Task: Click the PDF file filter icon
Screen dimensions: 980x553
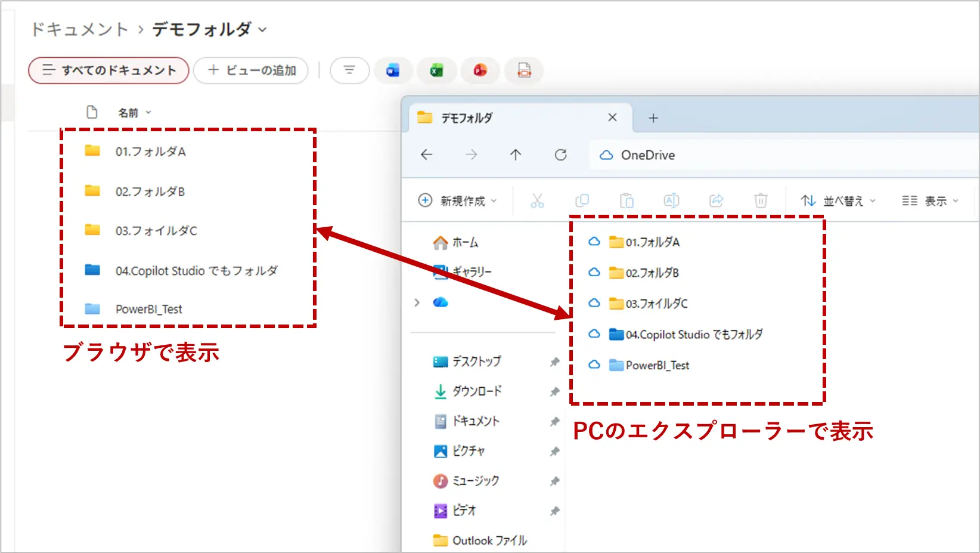Action: point(524,70)
